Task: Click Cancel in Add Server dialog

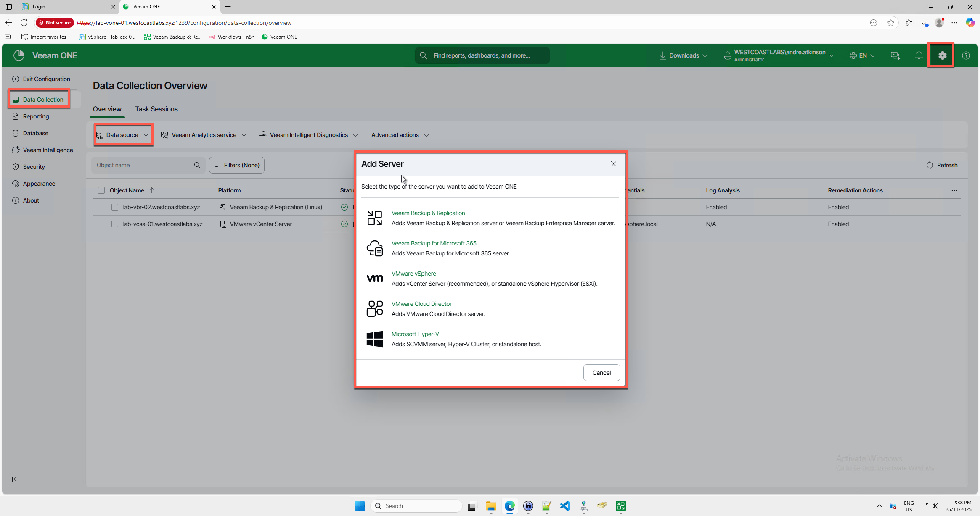Action: point(601,373)
